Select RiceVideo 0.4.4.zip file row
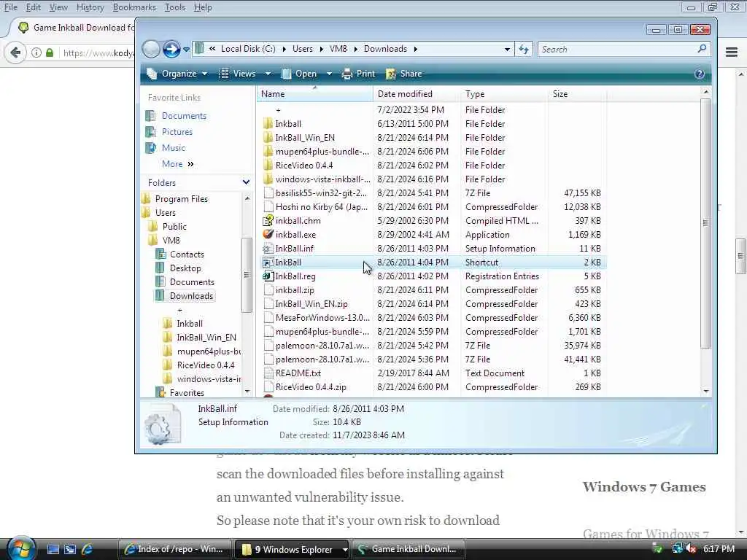747x560 pixels. tap(431, 386)
